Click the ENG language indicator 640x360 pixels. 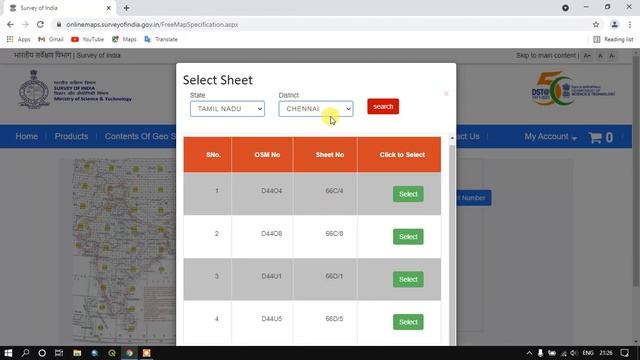click(x=588, y=353)
